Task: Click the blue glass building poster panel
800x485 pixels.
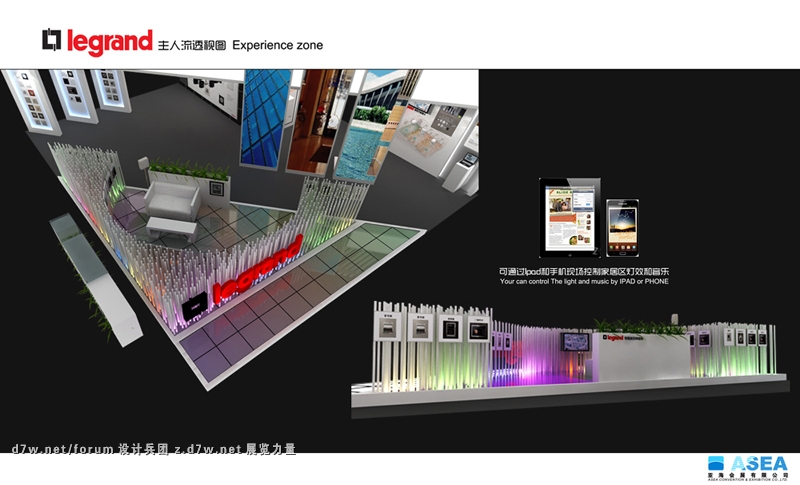Action: [266, 118]
